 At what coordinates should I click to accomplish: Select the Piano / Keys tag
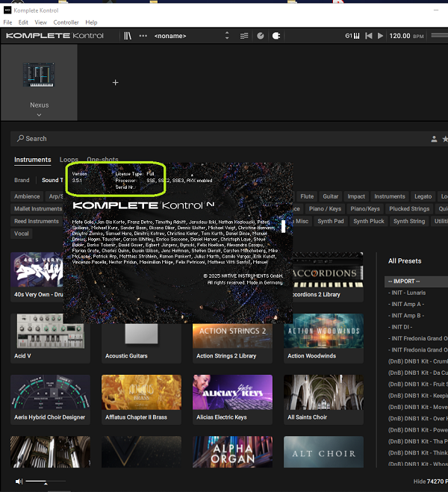pos(325,208)
